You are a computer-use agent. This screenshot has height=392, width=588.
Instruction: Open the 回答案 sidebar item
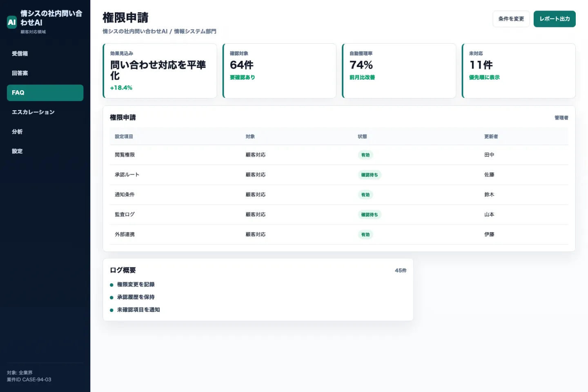click(x=45, y=73)
